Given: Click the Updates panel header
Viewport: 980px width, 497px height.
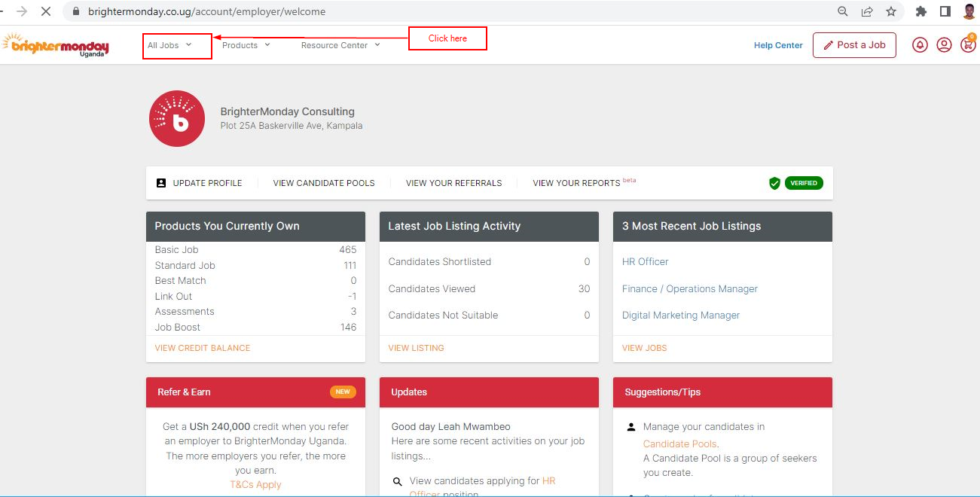Looking at the screenshot, I should (x=489, y=392).
